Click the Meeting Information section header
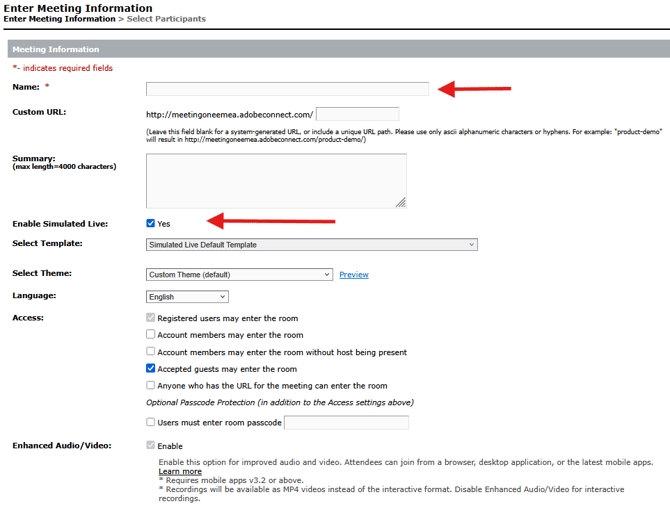The image size is (670, 506). tap(56, 49)
